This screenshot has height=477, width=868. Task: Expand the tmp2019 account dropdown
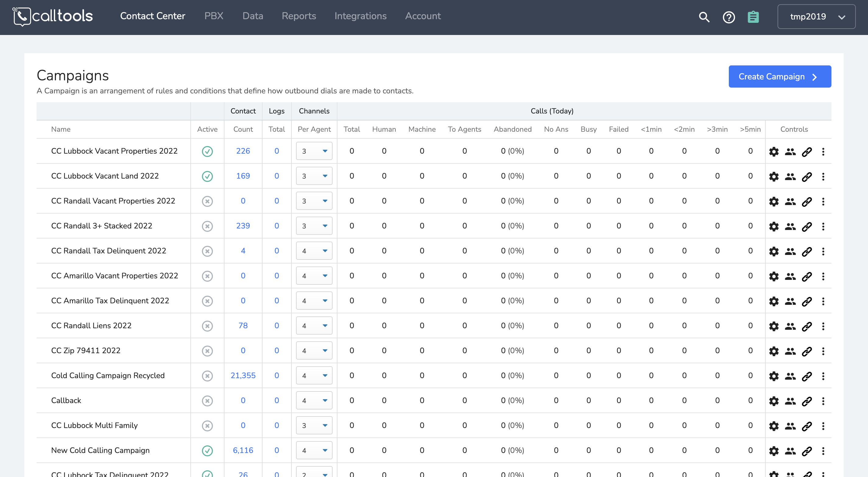point(816,17)
